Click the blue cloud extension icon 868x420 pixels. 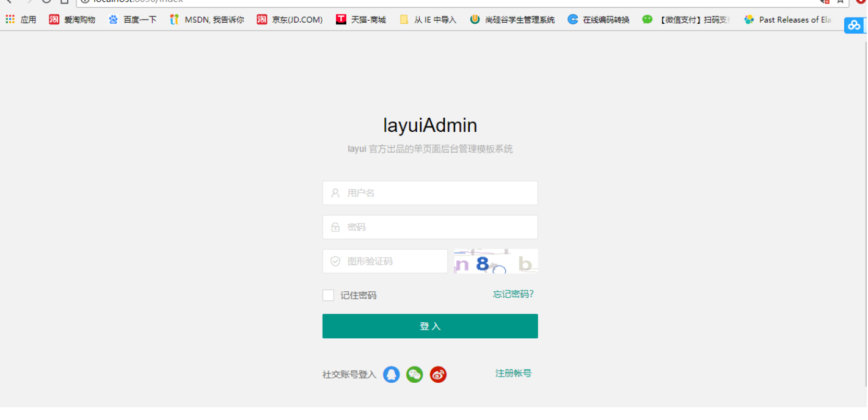[x=854, y=26]
